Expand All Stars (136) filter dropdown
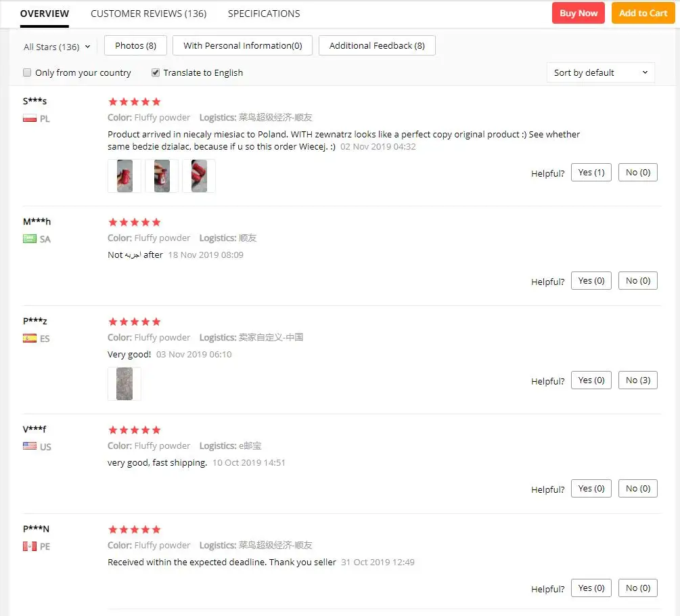680x616 pixels. (57, 47)
